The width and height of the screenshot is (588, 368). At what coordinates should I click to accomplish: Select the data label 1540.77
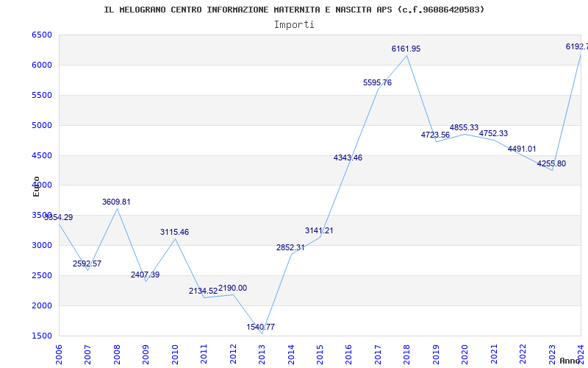tap(261, 327)
